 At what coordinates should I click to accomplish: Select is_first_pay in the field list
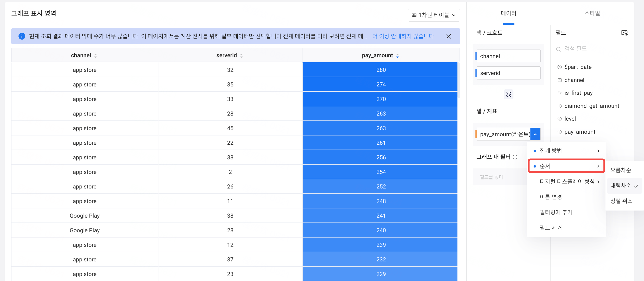click(x=578, y=93)
